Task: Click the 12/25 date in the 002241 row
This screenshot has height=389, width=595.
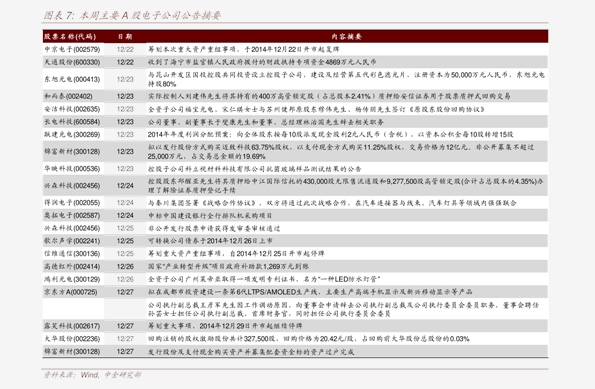Action: click(x=125, y=241)
